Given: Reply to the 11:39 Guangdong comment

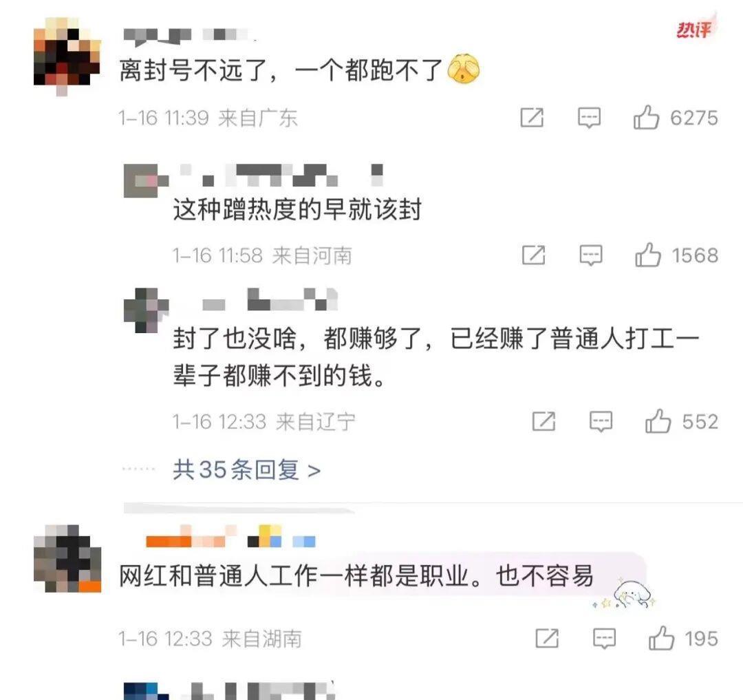Looking at the screenshot, I should tap(589, 118).
